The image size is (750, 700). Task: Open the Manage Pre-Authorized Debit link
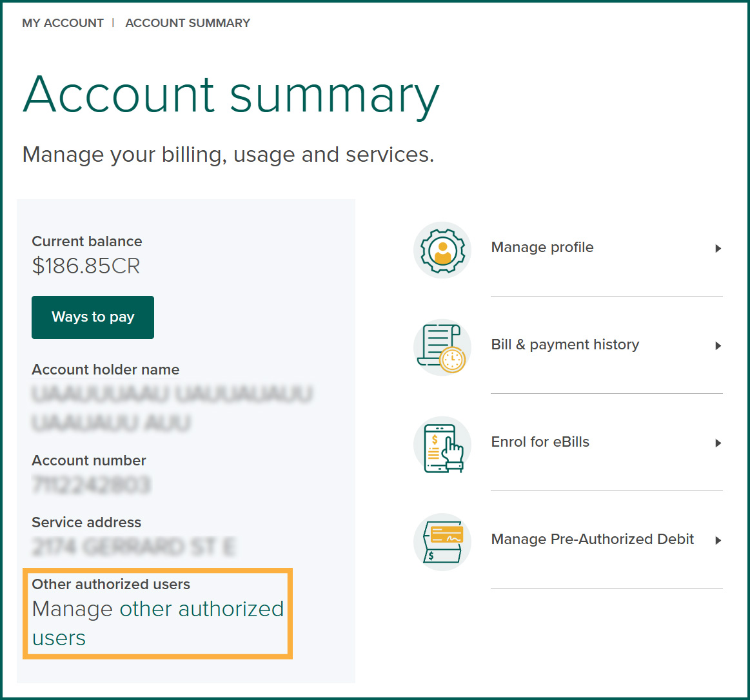coord(592,539)
